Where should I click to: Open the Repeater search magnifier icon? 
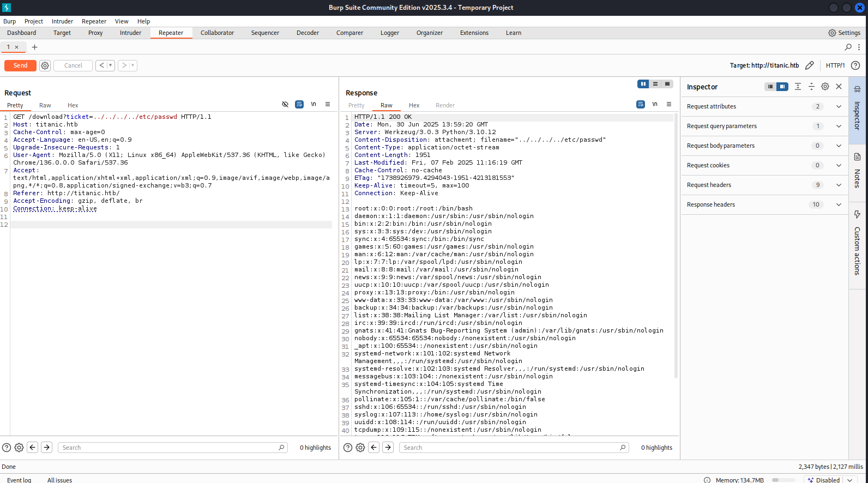[x=848, y=47]
